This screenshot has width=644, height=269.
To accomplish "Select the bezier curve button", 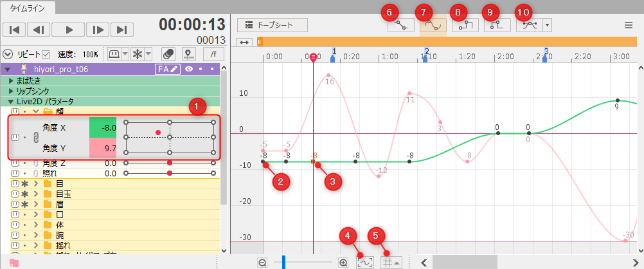I will click(433, 26).
